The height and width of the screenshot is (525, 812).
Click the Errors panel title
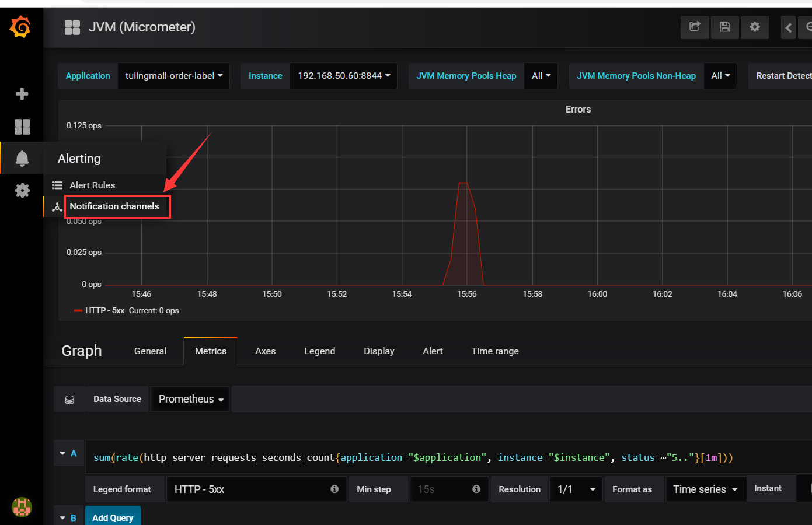578,110
